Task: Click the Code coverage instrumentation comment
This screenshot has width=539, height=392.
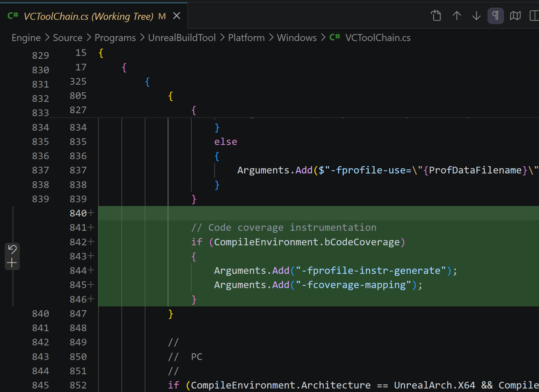Action: point(284,228)
